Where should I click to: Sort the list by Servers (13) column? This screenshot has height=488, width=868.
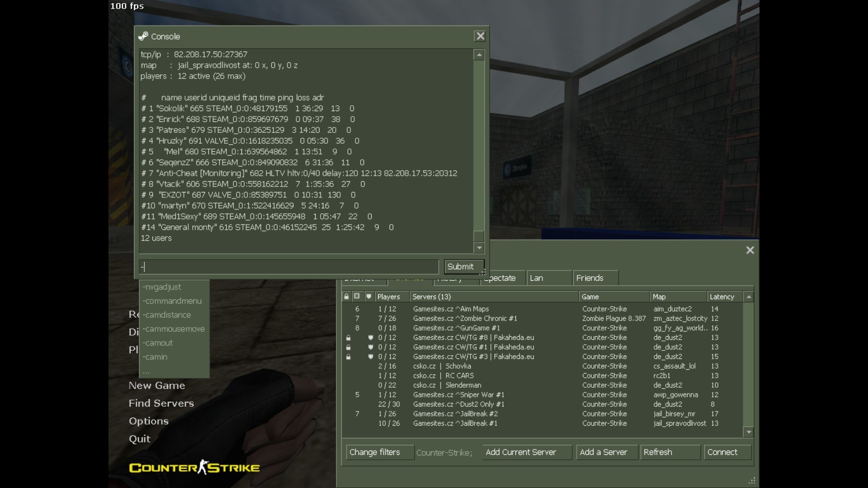pos(494,297)
